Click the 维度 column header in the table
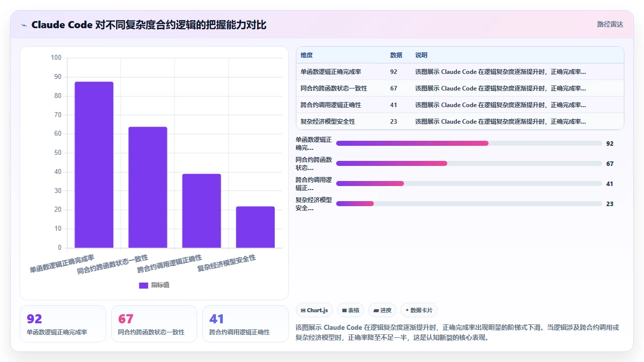 click(306, 55)
